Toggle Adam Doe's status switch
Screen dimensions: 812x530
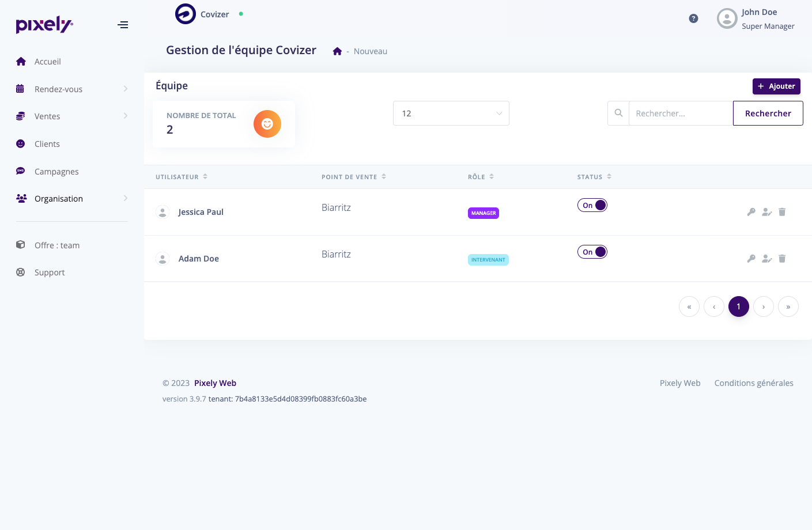click(592, 252)
